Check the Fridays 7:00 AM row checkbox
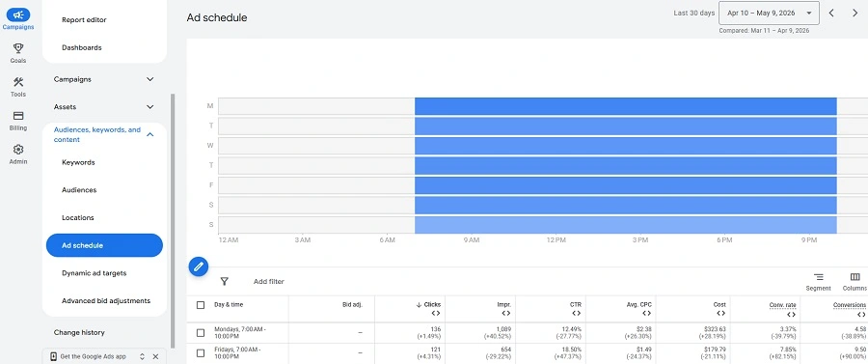 click(x=201, y=353)
